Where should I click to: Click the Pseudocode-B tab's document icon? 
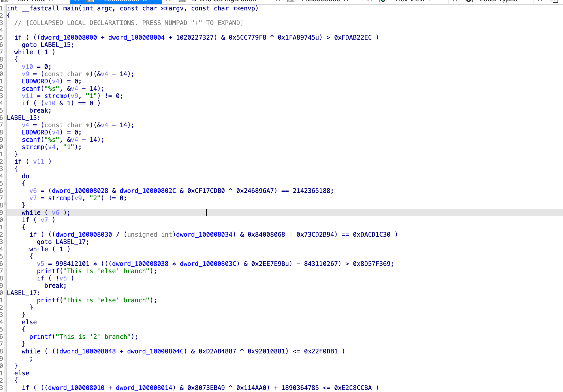click(x=90, y=1)
